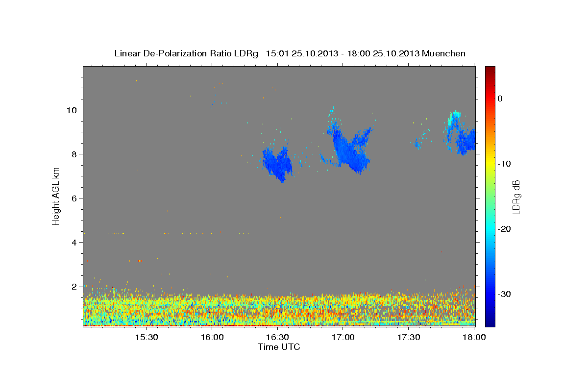Click the 'Muenchen' location in the title
This screenshot has width=588, height=392.
point(444,53)
